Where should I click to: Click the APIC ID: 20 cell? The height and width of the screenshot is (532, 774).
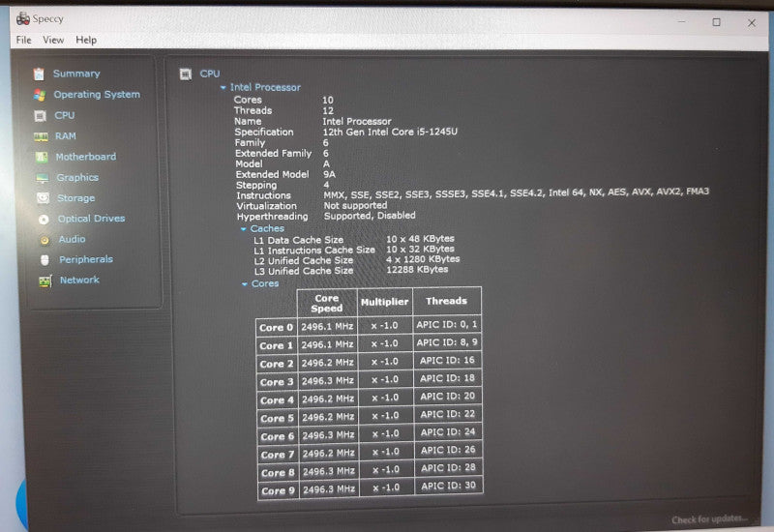click(x=448, y=397)
